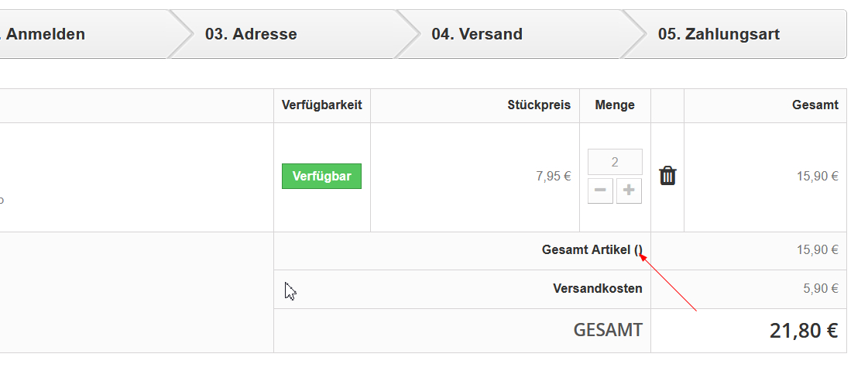Go to the 04. Versand step
This screenshot has height=371, width=868.
[477, 34]
